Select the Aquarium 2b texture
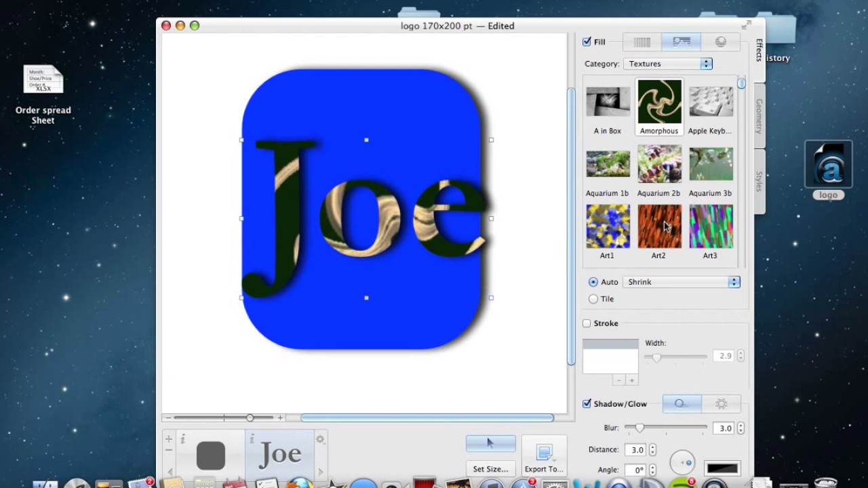 659,171
